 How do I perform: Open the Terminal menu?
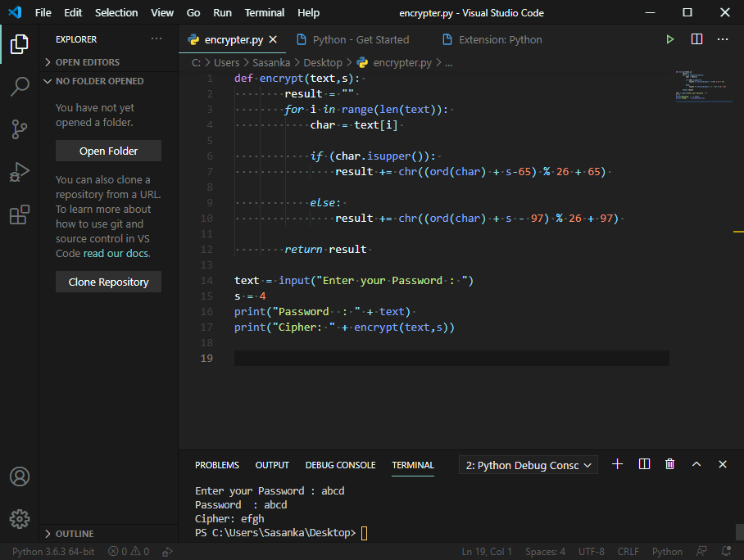pos(265,13)
